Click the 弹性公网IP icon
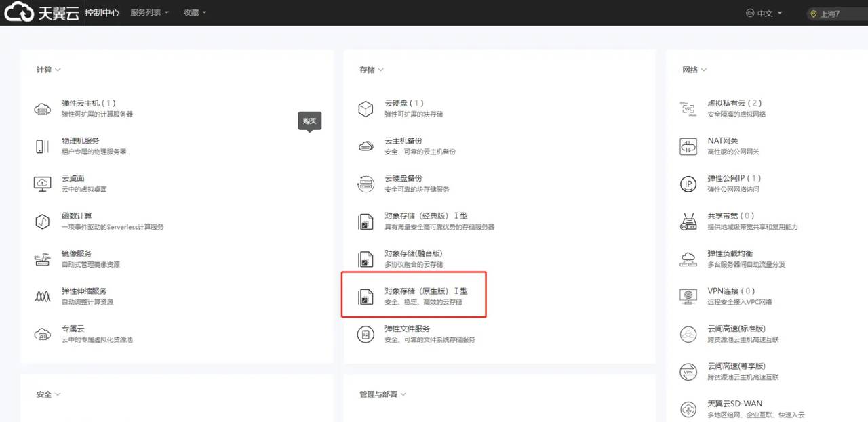 coord(688,184)
